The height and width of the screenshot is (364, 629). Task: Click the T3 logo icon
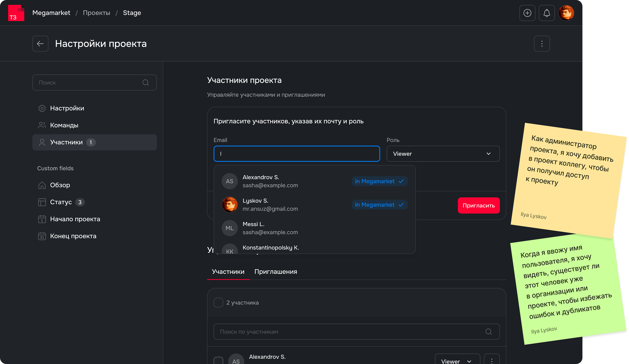coord(16,13)
